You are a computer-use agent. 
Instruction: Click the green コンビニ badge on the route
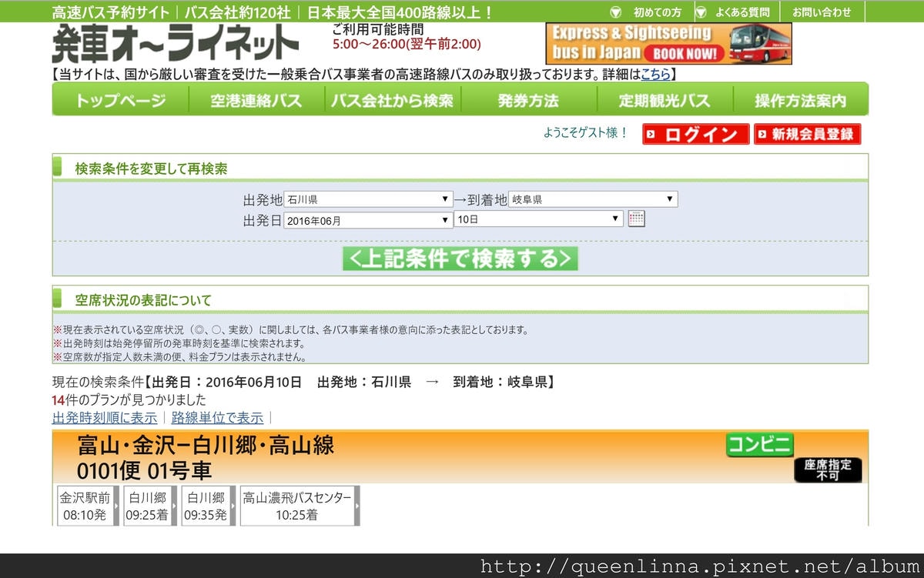759,445
